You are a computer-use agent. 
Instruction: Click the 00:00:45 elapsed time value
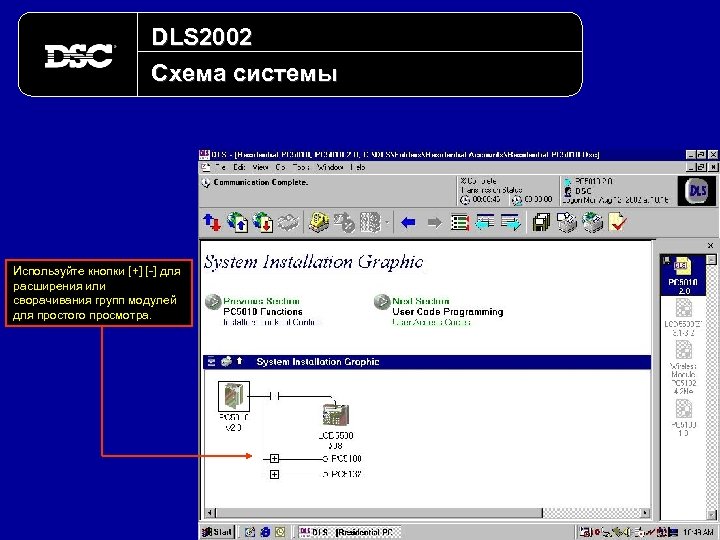pos(486,199)
